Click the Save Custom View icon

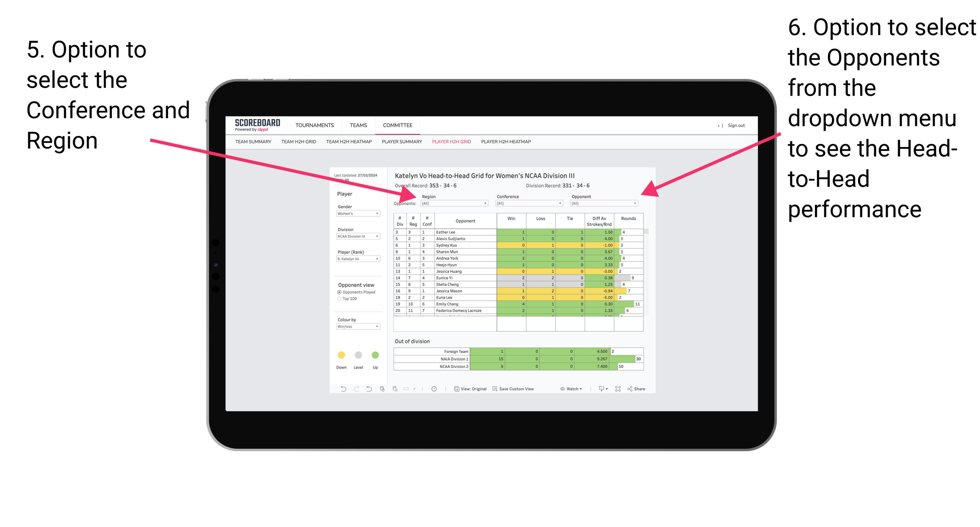pos(496,390)
